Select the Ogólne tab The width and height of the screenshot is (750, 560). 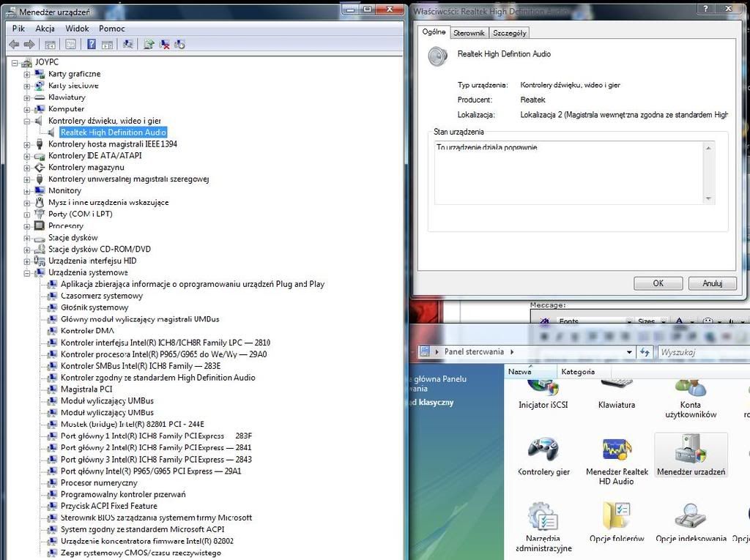(434, 31)
